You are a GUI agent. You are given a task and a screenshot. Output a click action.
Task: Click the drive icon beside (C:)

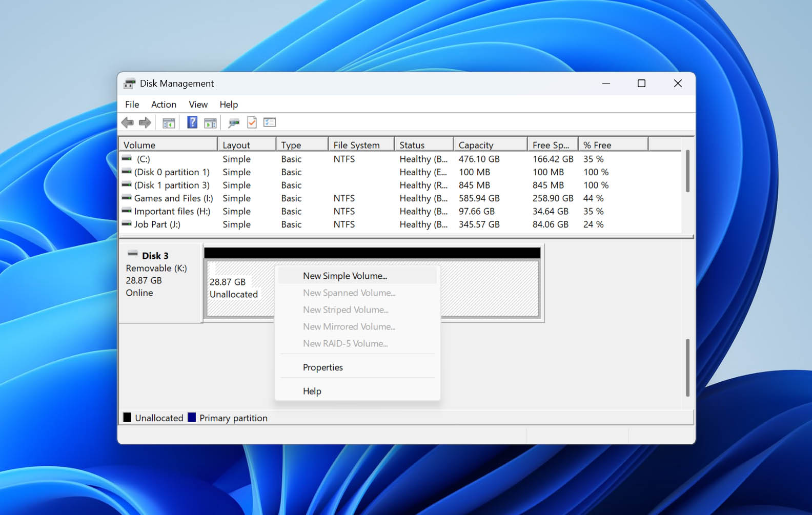point(127,159)
